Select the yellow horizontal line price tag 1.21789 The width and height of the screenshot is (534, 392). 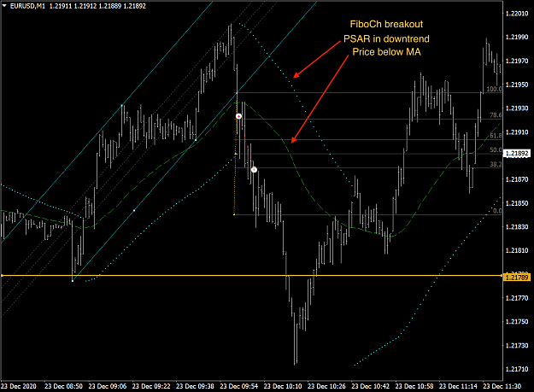tap(517, 278)
